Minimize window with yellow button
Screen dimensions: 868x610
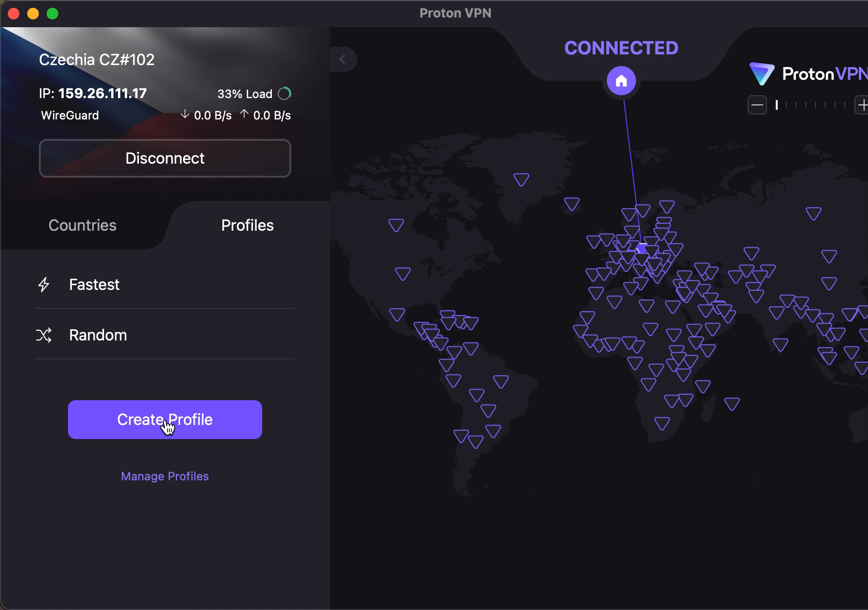click(33, 14)
